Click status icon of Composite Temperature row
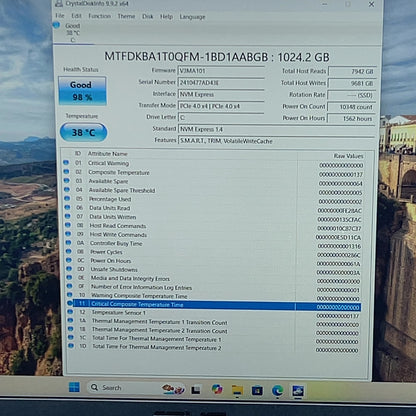Viewport: 416px width, 416px height. click(66, 172)
